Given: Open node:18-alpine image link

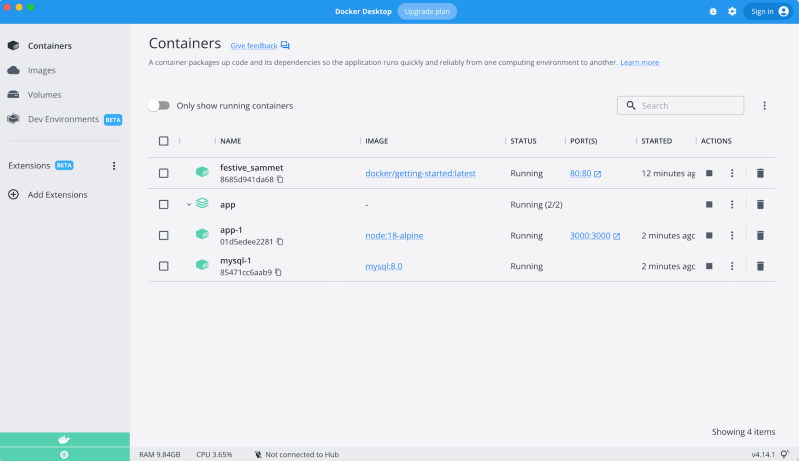Looking at the screenshot, I should click(394, 235).
